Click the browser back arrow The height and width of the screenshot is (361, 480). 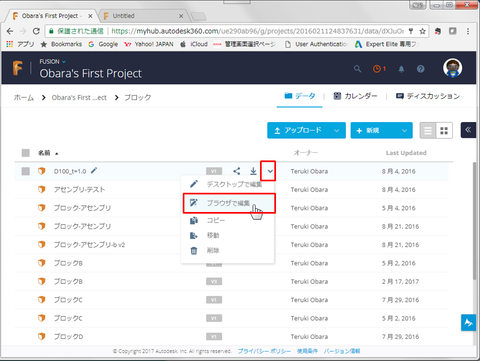pos(10,31)
